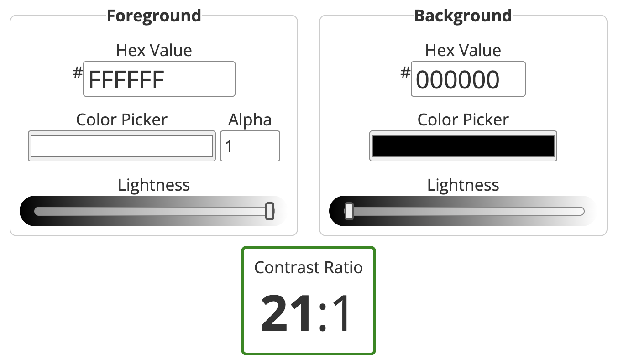
Task: Click the 'Foreground' section heading
Action: [x=154, y=16]
